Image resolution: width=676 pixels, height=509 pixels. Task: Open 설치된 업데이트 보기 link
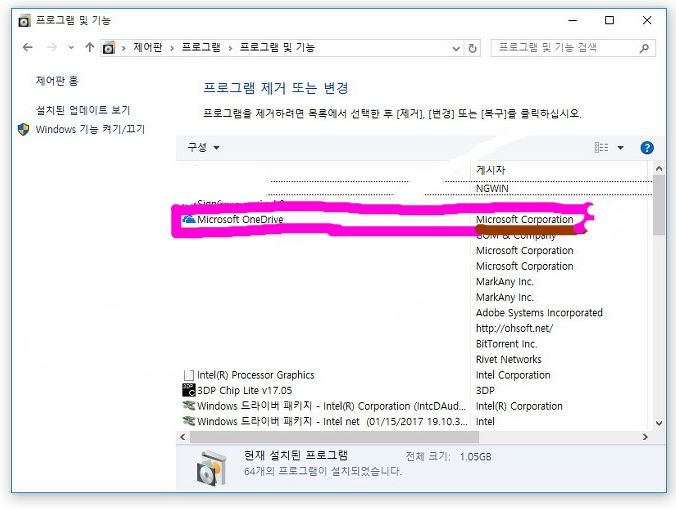[83, 110]
